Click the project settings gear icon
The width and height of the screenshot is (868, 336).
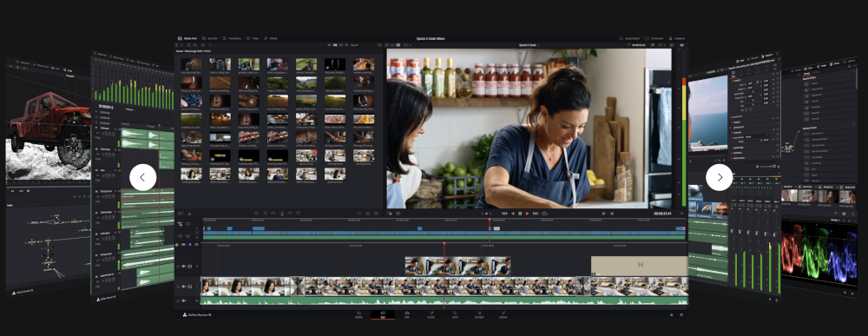click(681, 314)
